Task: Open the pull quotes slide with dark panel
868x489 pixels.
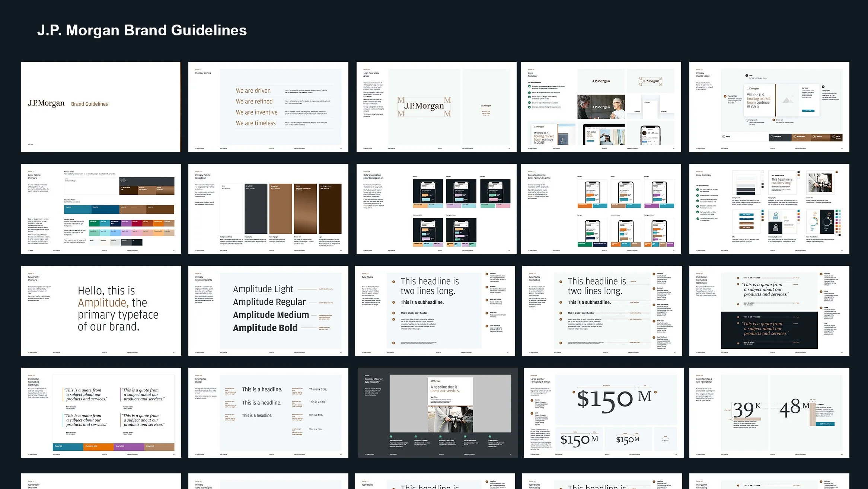Action: [x=769, y=311]
